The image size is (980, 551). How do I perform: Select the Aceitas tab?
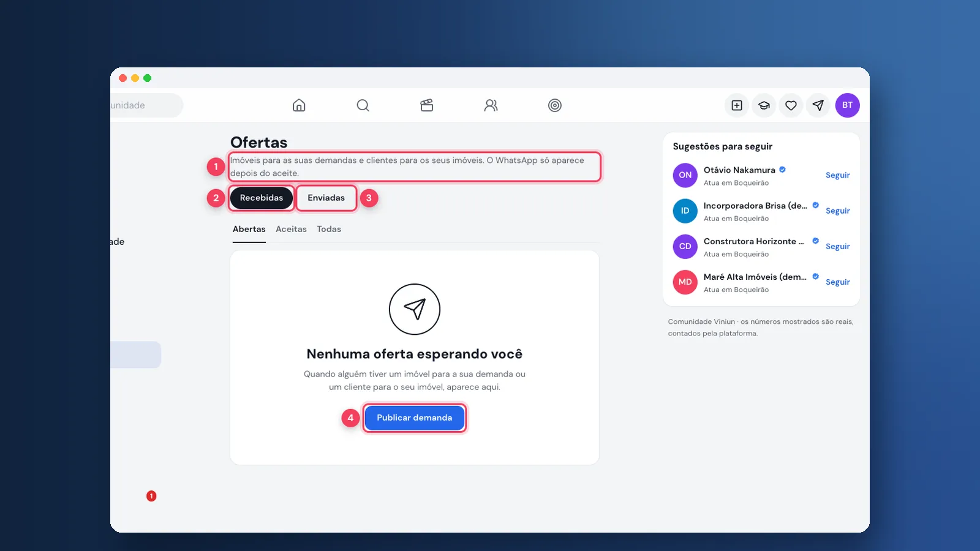coord(291,229)
